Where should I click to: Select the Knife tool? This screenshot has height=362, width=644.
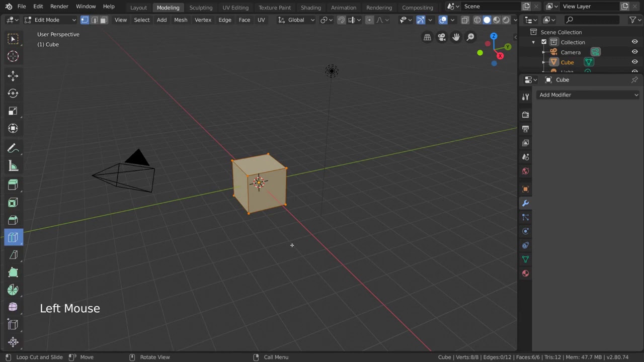(x=13, y=255)
